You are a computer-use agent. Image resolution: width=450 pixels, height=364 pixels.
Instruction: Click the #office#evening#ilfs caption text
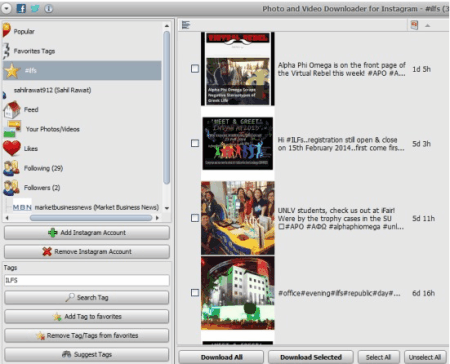tap(339, 293)
